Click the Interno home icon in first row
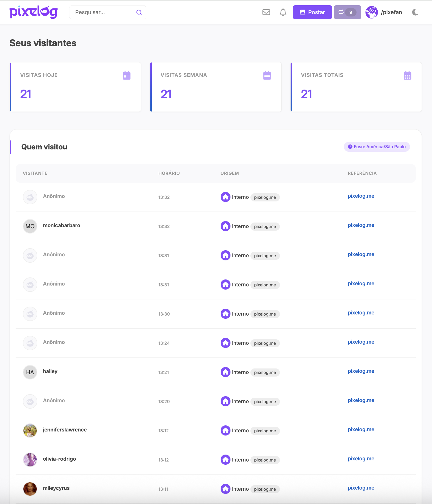 point(225,197)
